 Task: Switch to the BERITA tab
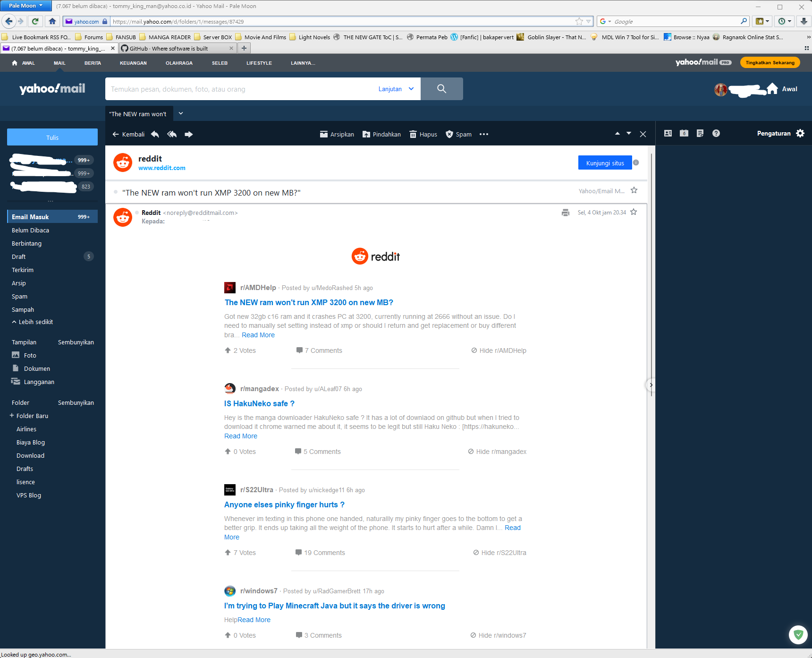93,63
